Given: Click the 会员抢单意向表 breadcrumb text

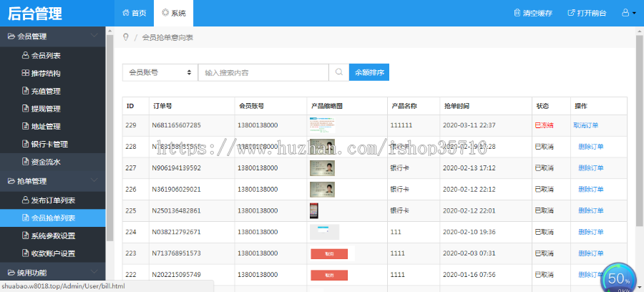Looking at the screenshot, I should (x=167, y=37).
